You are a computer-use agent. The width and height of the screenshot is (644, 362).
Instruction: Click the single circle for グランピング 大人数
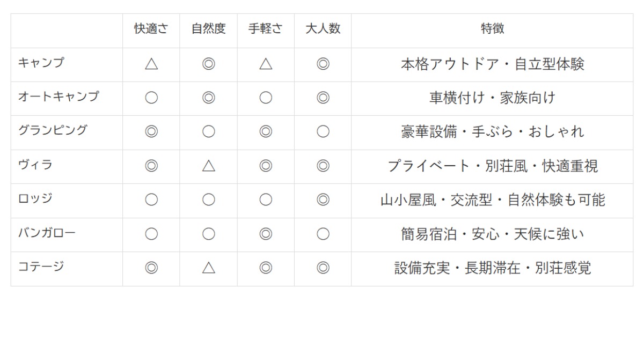(x=323, y=132)
